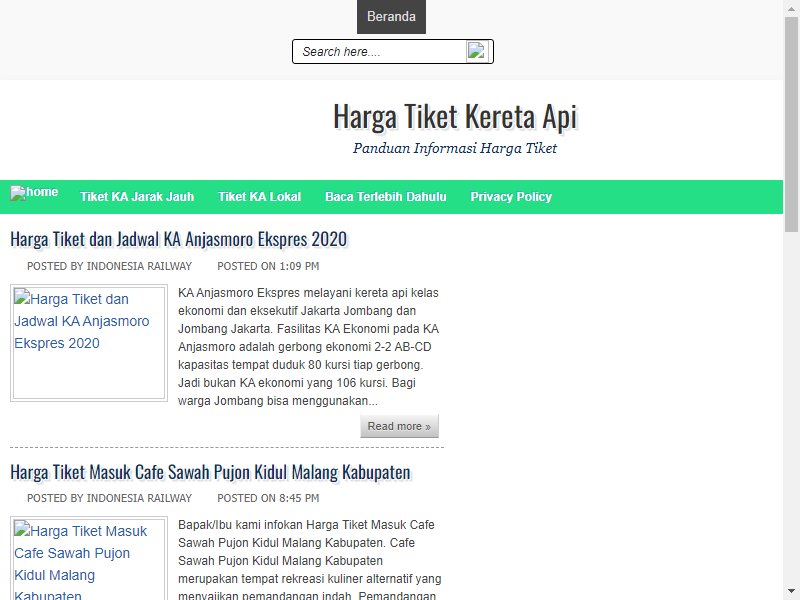The width and height of the screenshot is (800, 600).
Task: Click the vertical scrollbar thumb
Action: point(791,123)
